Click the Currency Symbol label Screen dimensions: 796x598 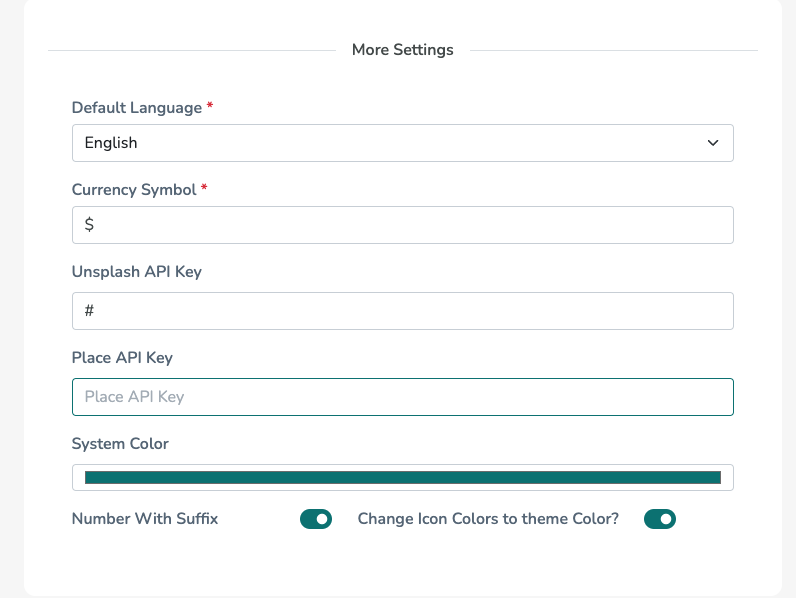tap(134, 189)
